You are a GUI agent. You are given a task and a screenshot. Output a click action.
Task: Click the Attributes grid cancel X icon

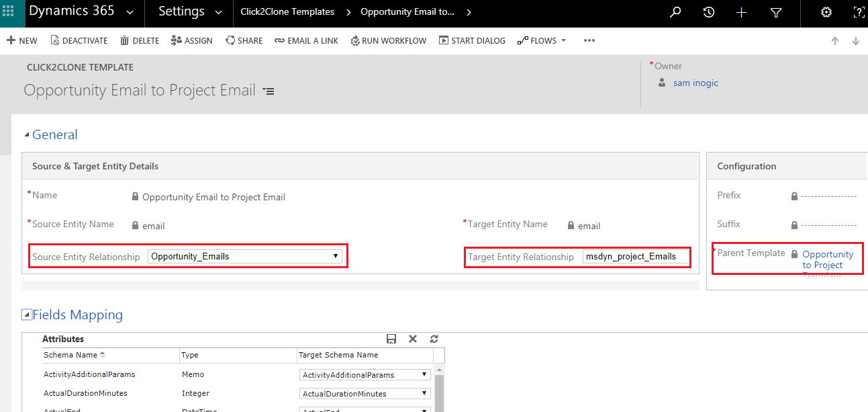point(413,339)
